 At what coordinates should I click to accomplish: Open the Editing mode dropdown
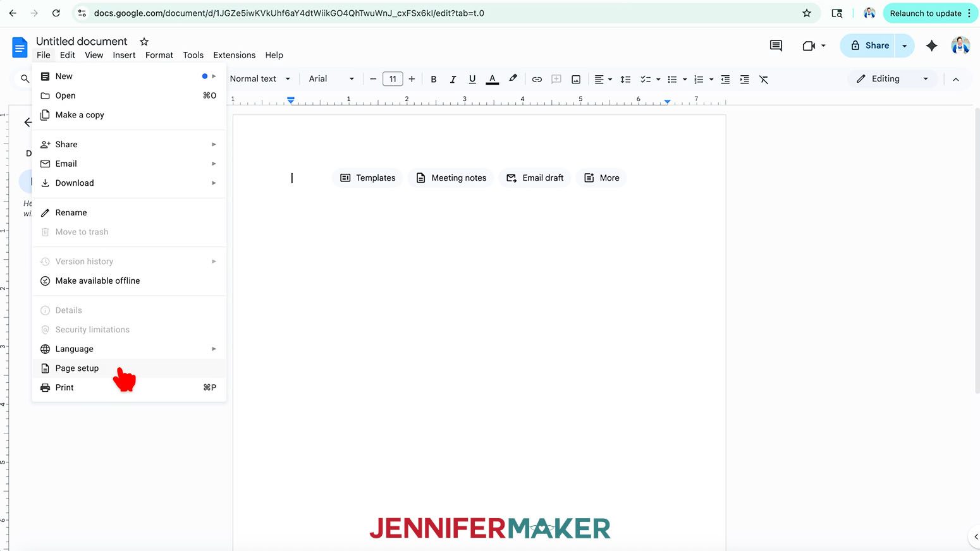[x=891, y=79]
